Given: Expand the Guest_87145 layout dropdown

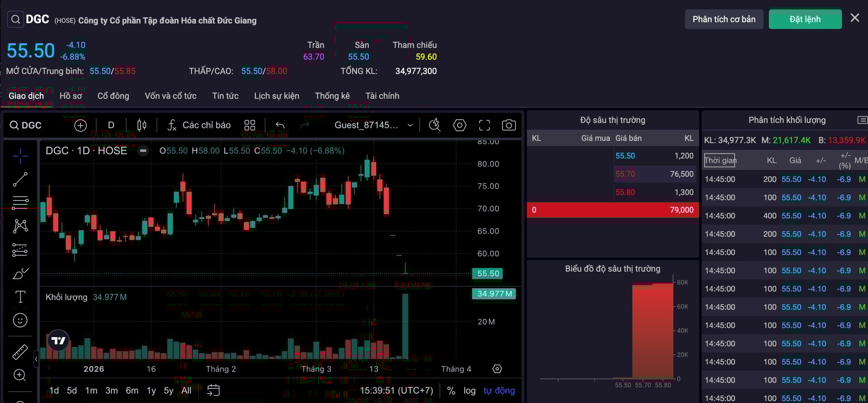Looking at the screenshot, I should 410,125.
